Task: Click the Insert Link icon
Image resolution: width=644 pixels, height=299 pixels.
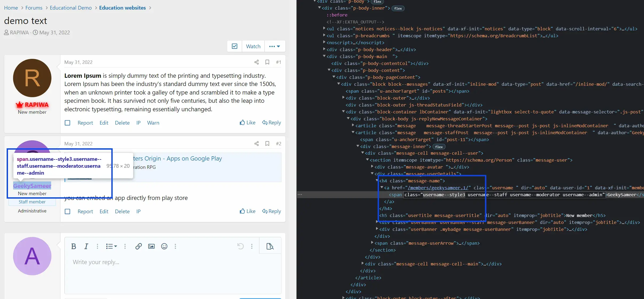Action: tap(138, 247)
